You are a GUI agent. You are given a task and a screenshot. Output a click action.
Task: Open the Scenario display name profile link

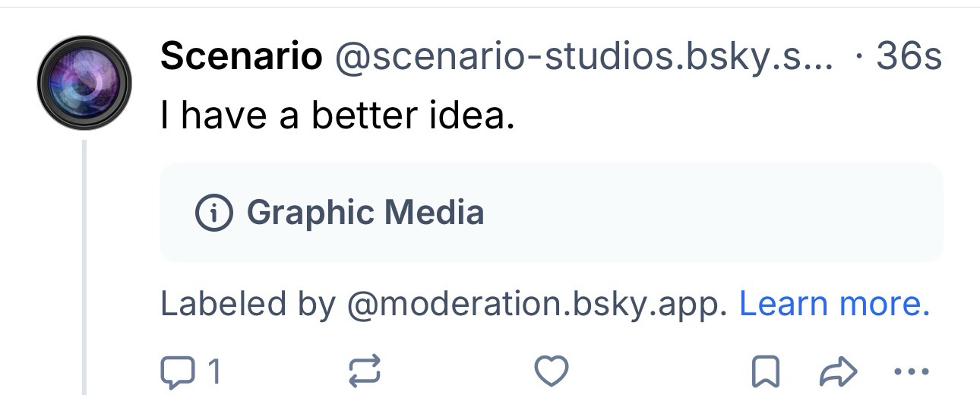tap(241, 57)
